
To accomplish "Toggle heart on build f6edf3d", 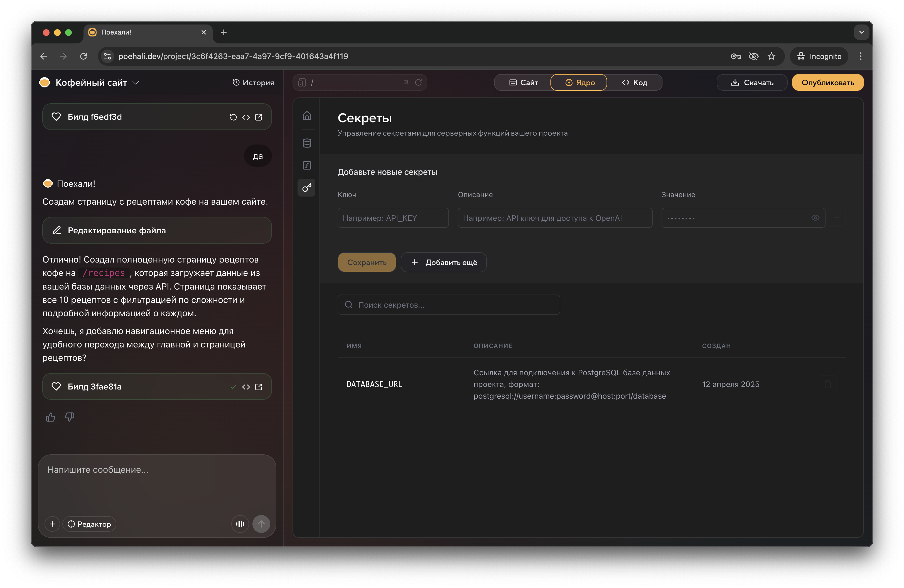I will (x=56, y=117).
